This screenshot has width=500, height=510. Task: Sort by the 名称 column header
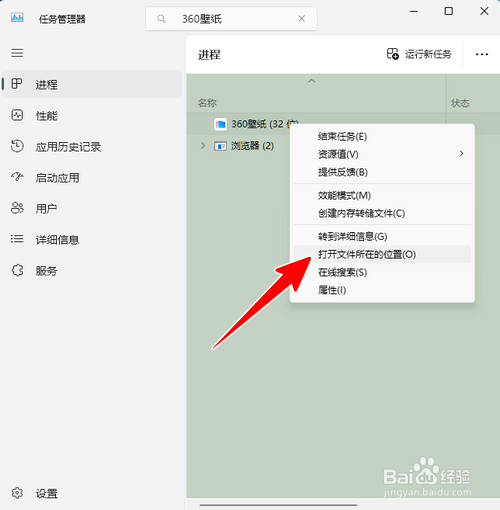(207, 103)
